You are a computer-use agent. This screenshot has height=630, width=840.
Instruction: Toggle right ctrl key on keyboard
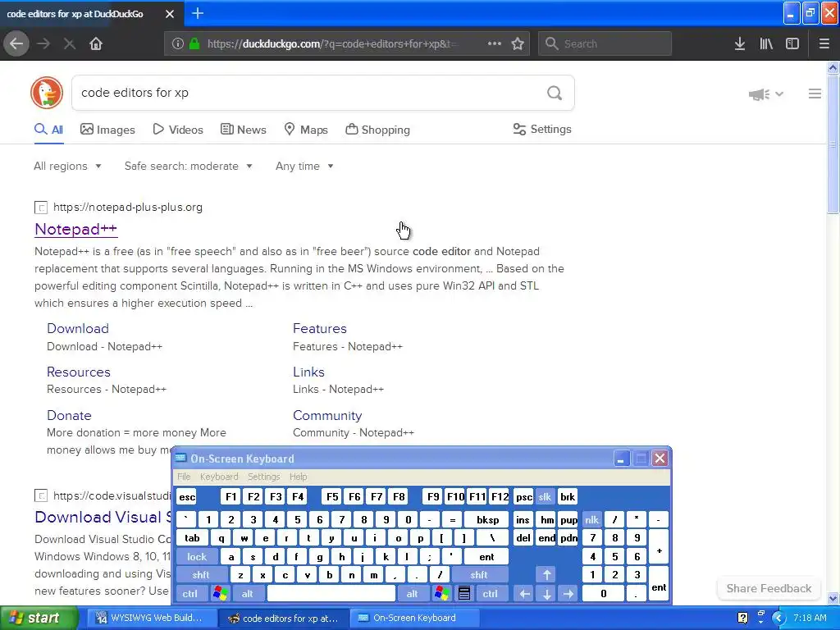tap(491, 594)
